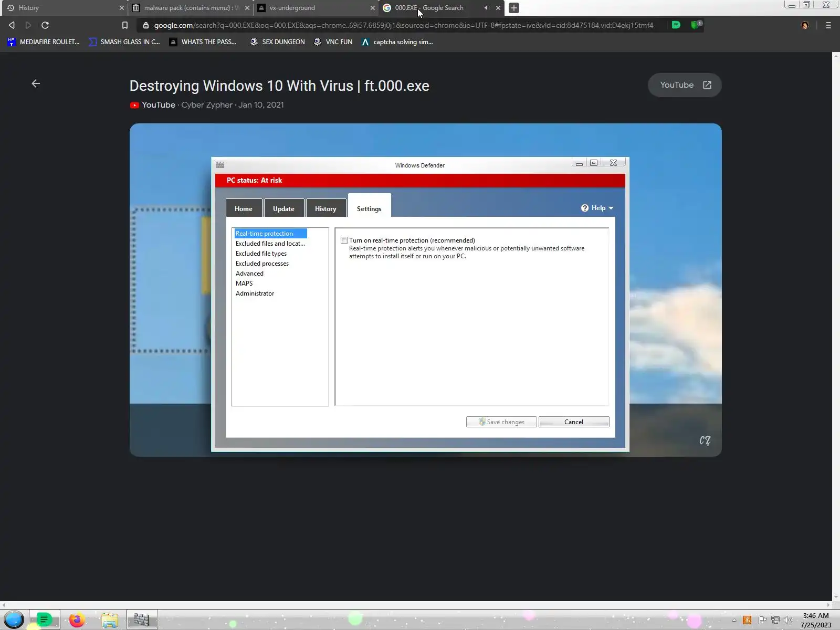Reload the page with the refresh icon
Screen dimensions: 840x630
(45, 25)
